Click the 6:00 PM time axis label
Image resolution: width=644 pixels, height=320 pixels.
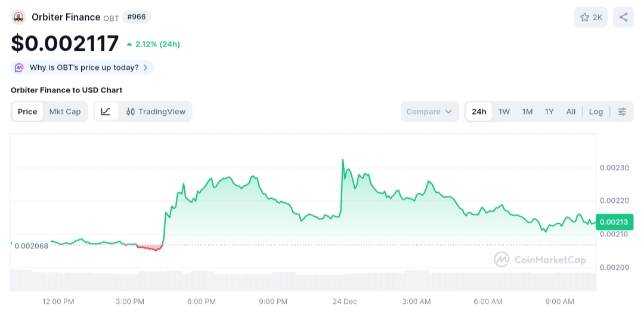point(202,301)
